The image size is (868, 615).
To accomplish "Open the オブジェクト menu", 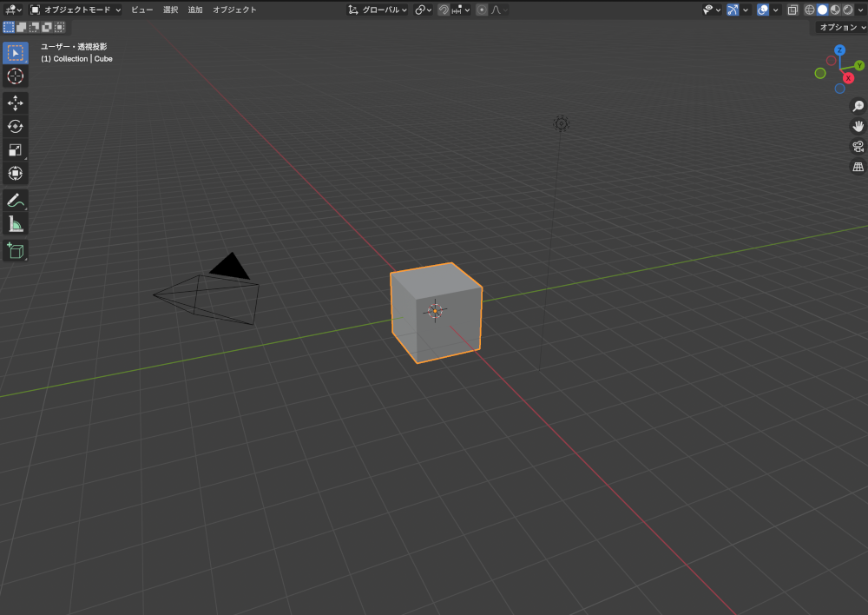I will click(235, 10).
